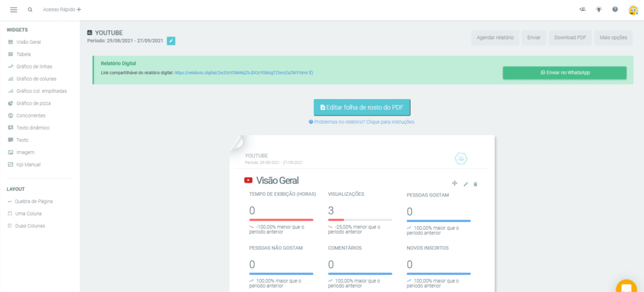644x292 pixels.
Task: Click the TEMPO DE EXIBIÇÃO (HORAS) label
Action: [282, 194]
